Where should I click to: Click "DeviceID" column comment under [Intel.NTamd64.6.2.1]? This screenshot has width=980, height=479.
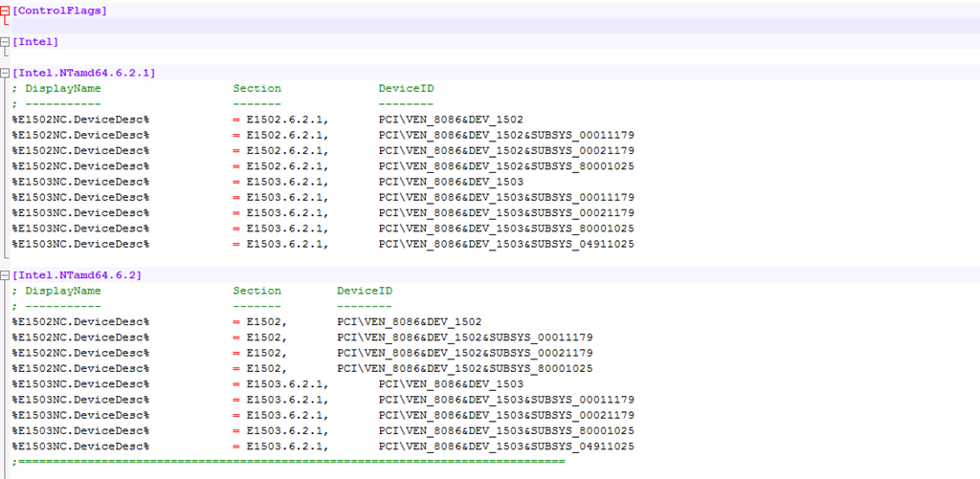(x=406, y=89)
